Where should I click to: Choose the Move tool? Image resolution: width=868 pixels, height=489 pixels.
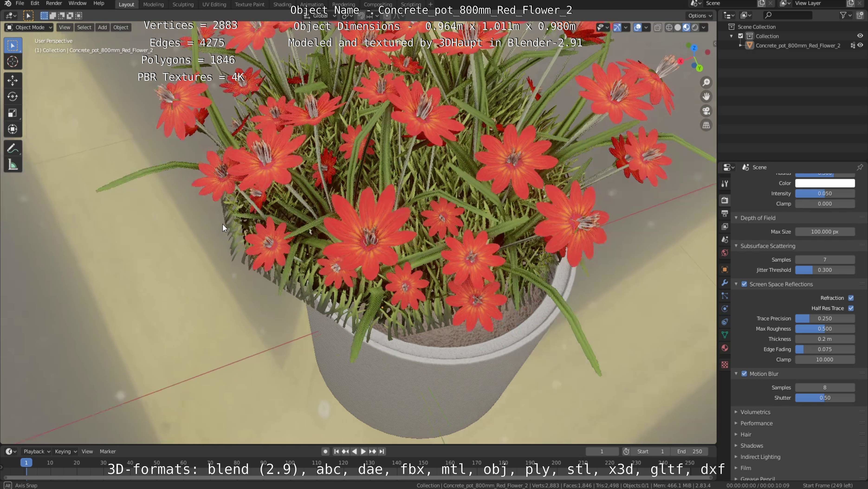click(x=13, y=80)
